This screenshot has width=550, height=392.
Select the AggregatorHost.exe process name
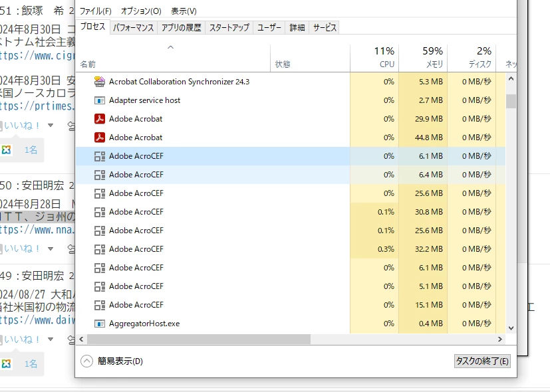pos(144,324)
